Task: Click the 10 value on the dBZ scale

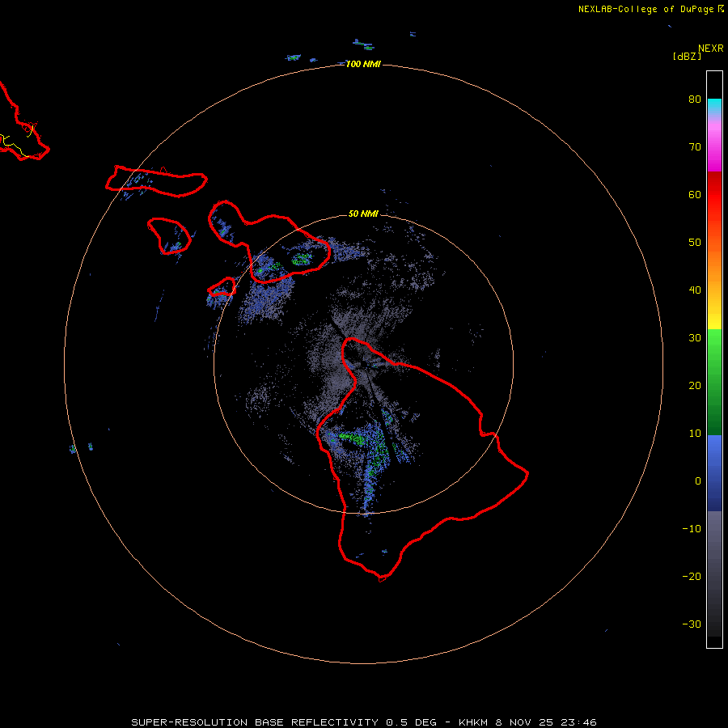Action: [695, 434]
